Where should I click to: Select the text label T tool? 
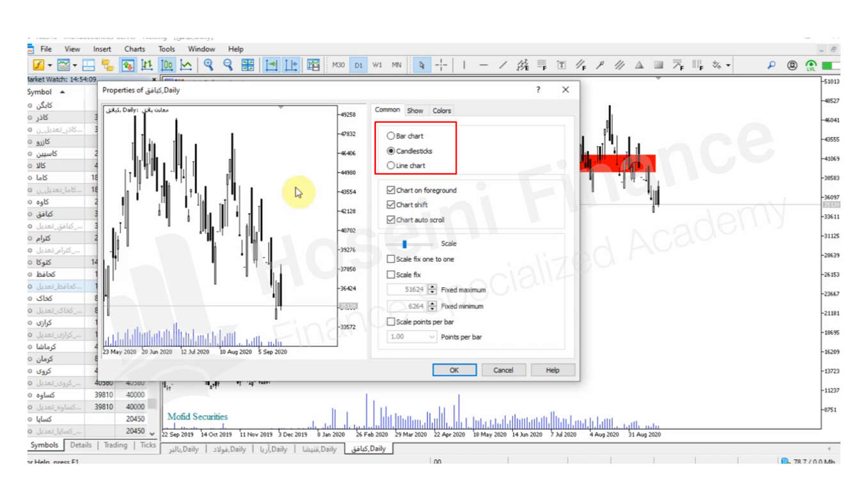[562, 65]
